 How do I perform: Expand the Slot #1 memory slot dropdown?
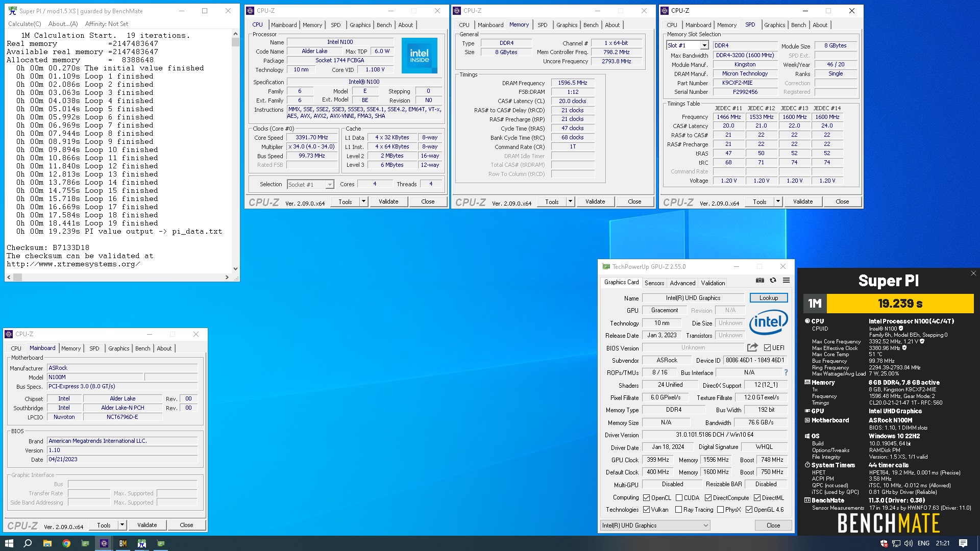[x=704, y=45]
